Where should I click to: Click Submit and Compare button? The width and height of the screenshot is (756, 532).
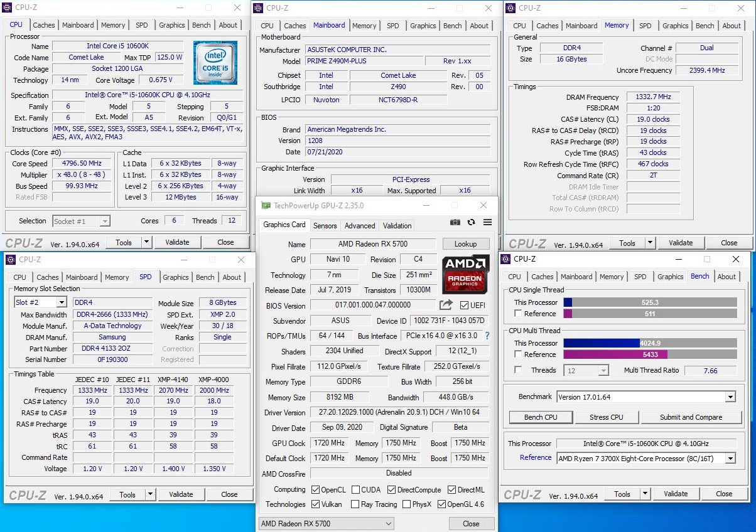(x=691, y=417)
